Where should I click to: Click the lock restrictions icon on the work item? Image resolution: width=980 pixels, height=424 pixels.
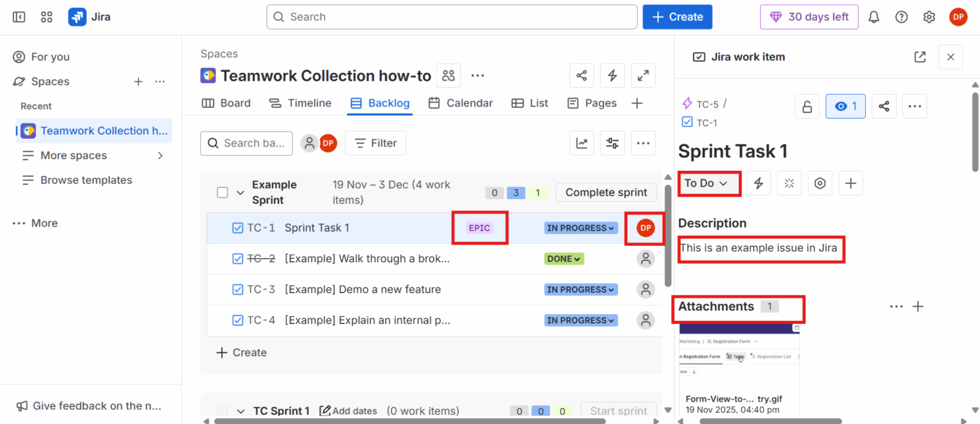(x=807, y=106)
